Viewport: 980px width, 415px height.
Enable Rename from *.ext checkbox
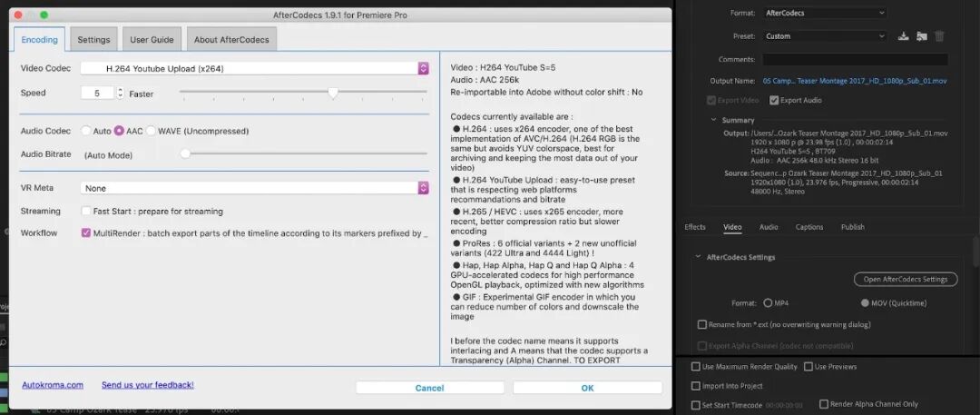(701, 325)
